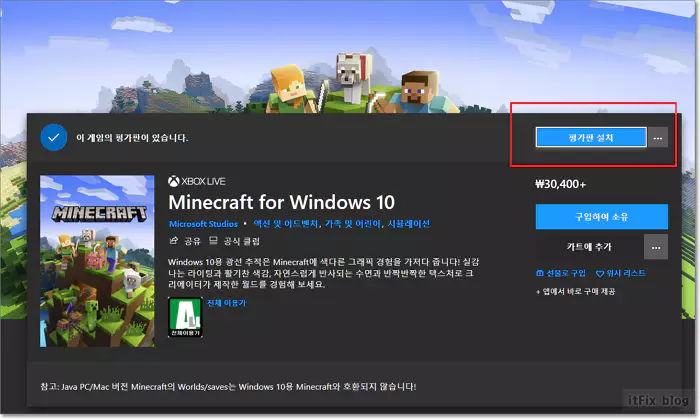This screenshot has height=419, width=700.
Task: Click the 평가판 설치 trial install button
Action: point(591,137)
